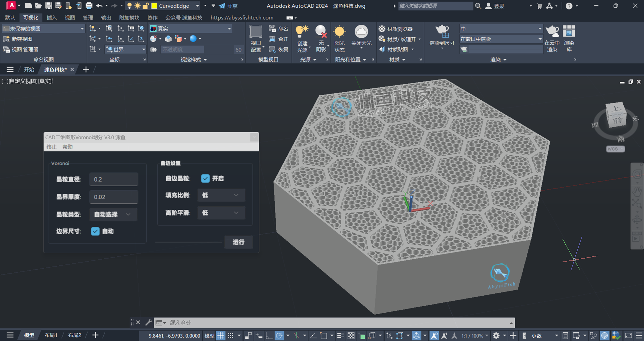Click the Plot printer icon

(x=89, y=6)
